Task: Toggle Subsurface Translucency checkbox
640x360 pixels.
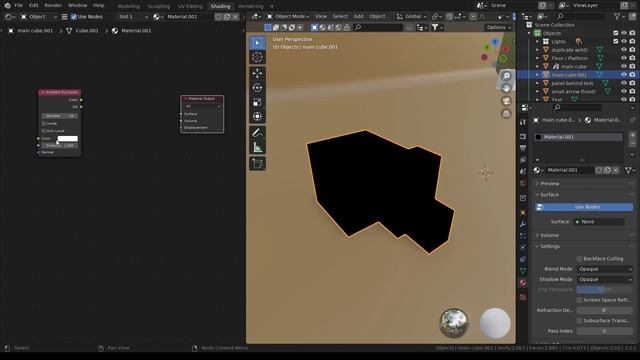Action: (579, 321)
